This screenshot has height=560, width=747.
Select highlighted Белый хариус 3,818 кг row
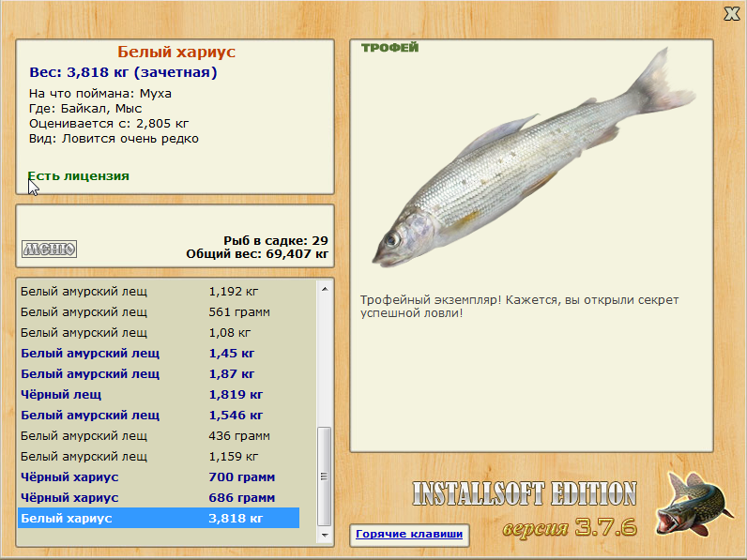point(159,518)
